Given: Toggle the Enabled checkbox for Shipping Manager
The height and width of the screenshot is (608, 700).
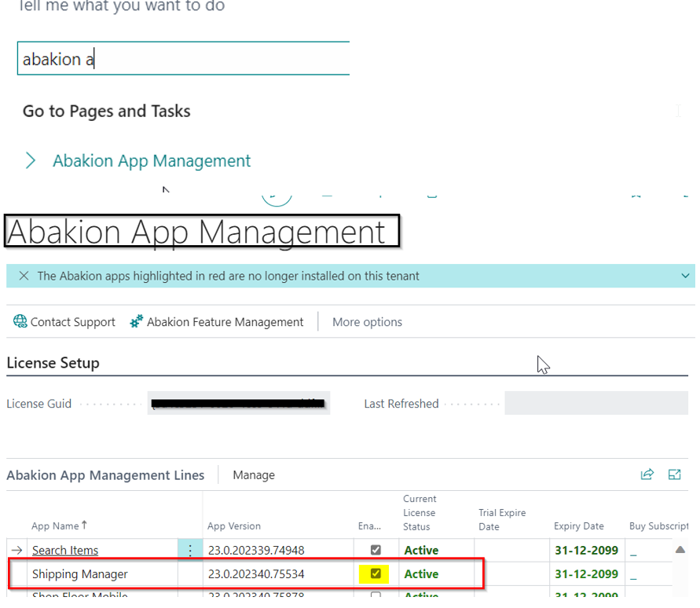Looking at the screenshot, I should pos(376,573).
